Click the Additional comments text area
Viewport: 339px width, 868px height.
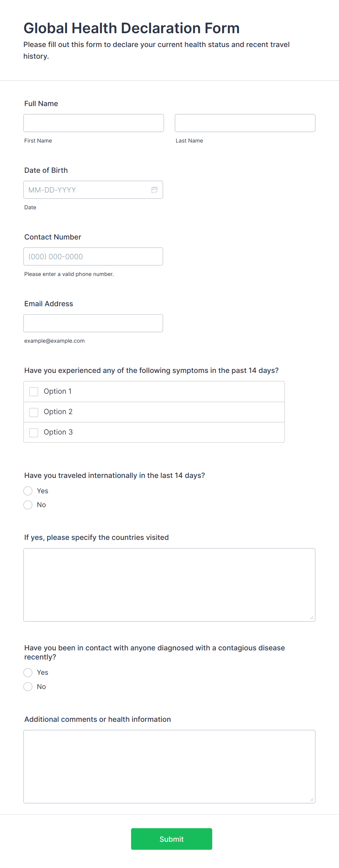pyautogui.click(x=169, y=766)
